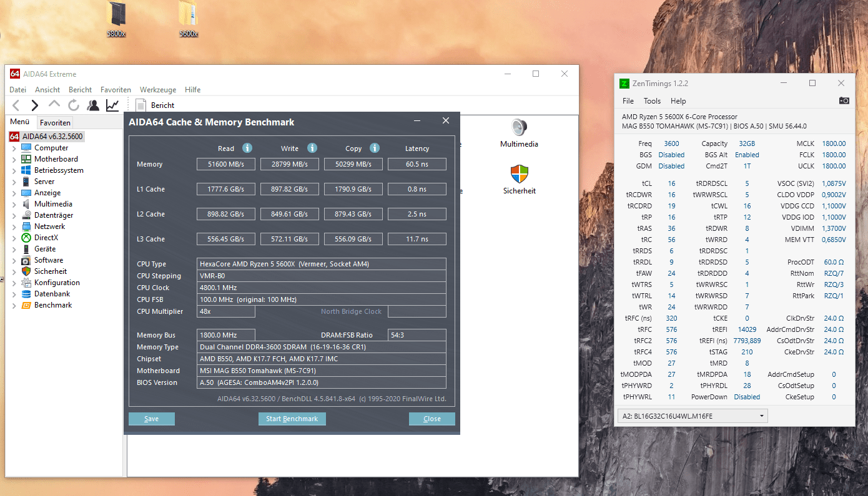Select Netzwerk in the AIDA64 tree

pos(49,226)
